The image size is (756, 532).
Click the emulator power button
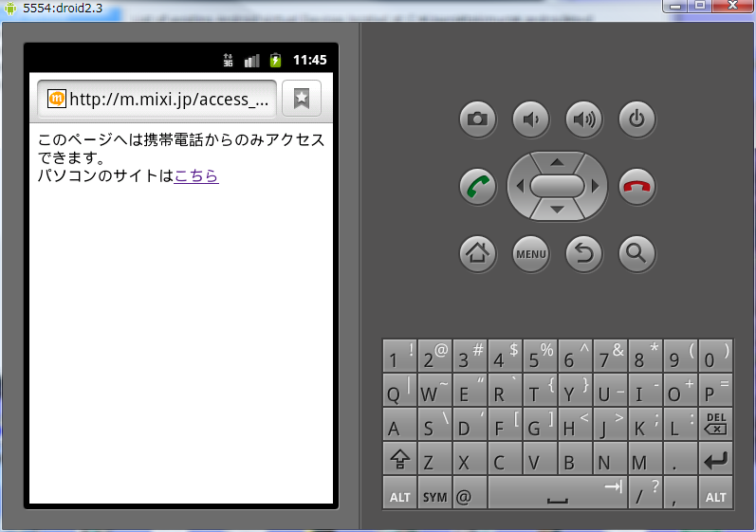(x=636, y=119)
